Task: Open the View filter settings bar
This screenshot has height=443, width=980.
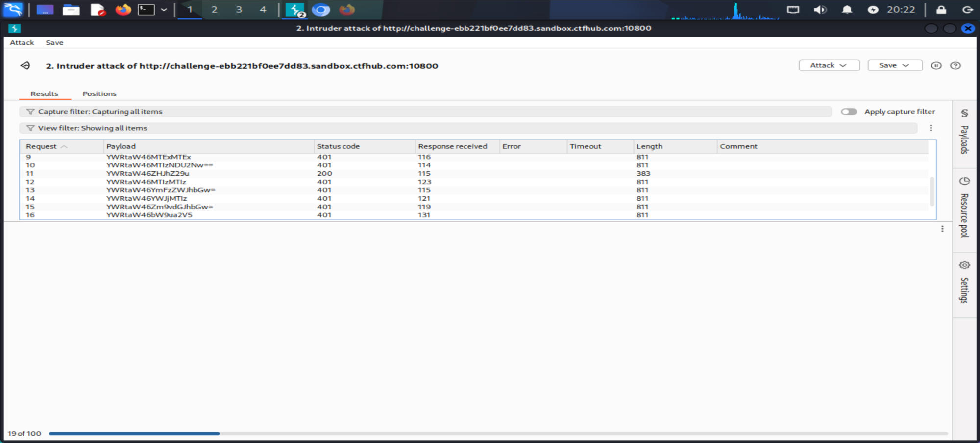Action: (x=467, y=128)
